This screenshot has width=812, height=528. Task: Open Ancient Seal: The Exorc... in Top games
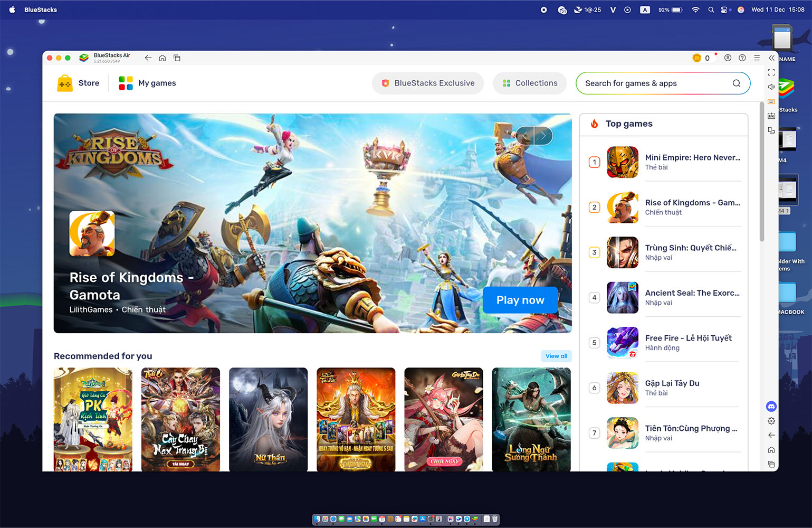(664, 298)
